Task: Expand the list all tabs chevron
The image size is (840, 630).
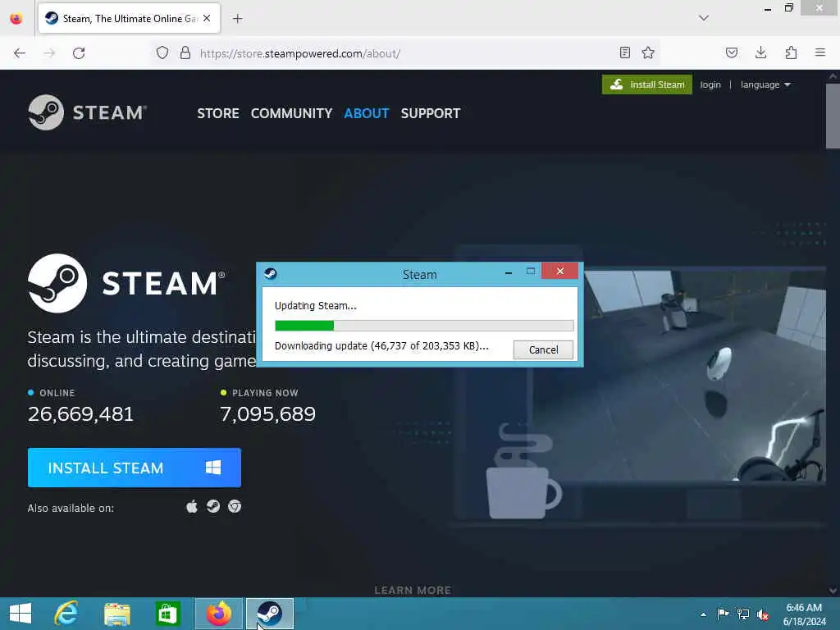Action: tap(704, 18)
